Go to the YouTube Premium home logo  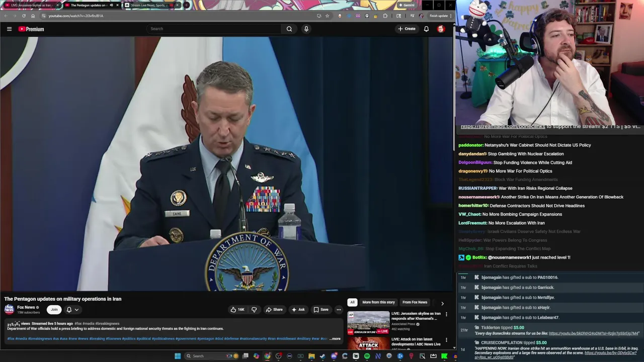(x=31, y=29)
